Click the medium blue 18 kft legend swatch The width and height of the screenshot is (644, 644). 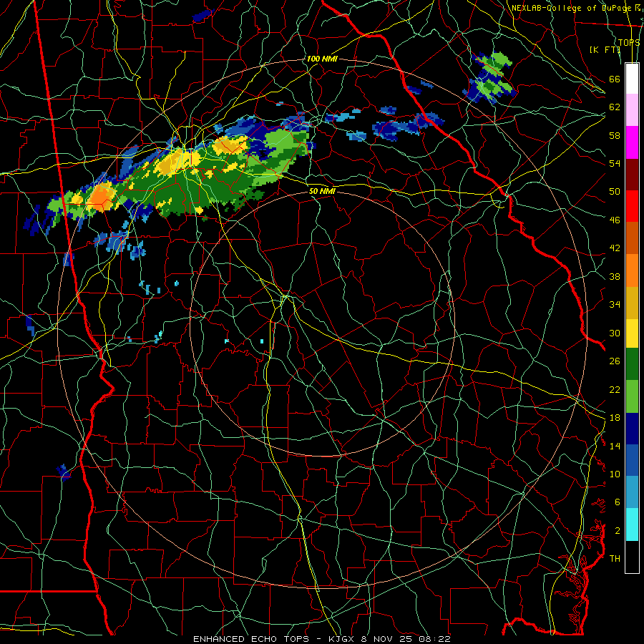(632, 460)
